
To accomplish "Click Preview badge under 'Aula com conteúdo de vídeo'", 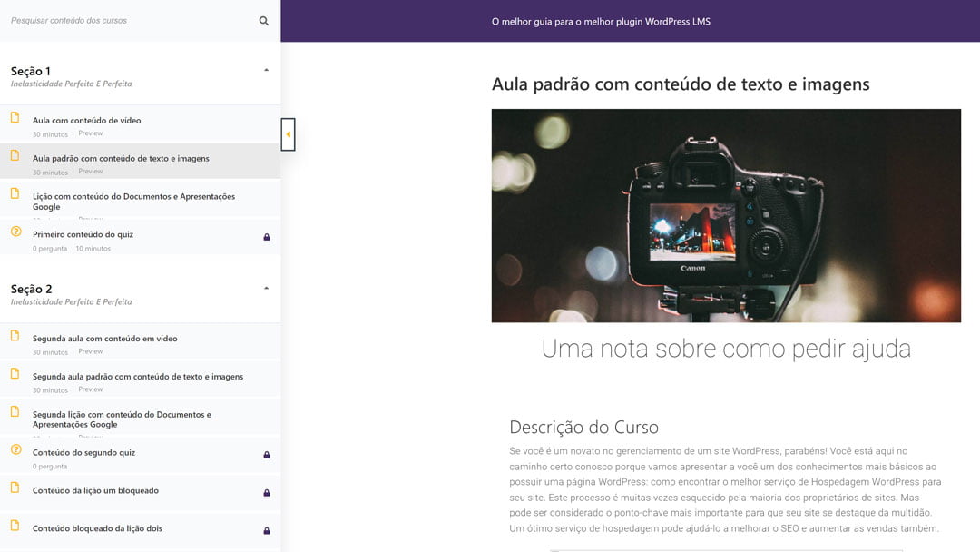I will 91,133.
